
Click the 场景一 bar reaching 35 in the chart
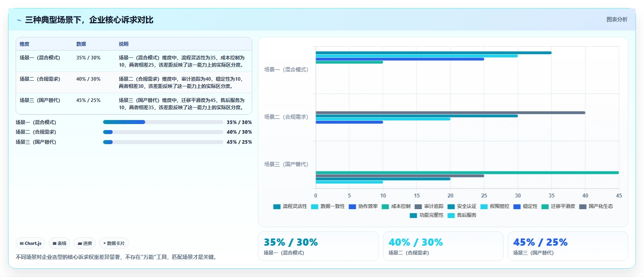pyautogui.click(x=433, y=53)
